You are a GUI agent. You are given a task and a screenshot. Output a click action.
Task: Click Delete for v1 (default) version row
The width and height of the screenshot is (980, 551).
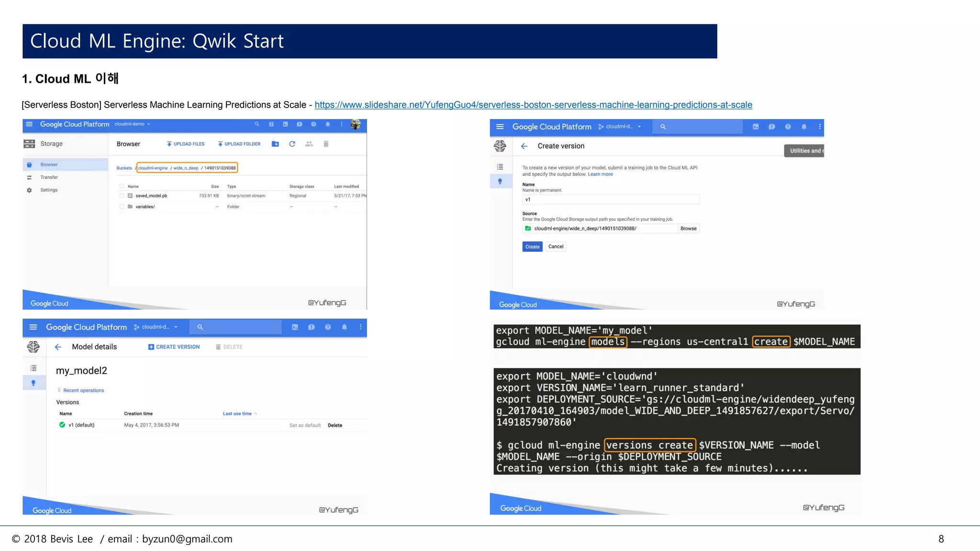335,426
